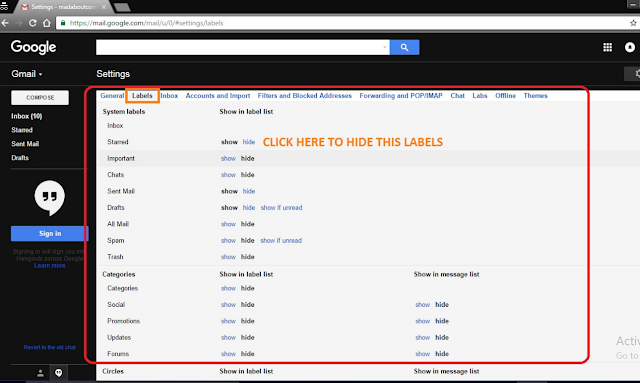Open Drafts in the sidebar

(x=20, y=158)
